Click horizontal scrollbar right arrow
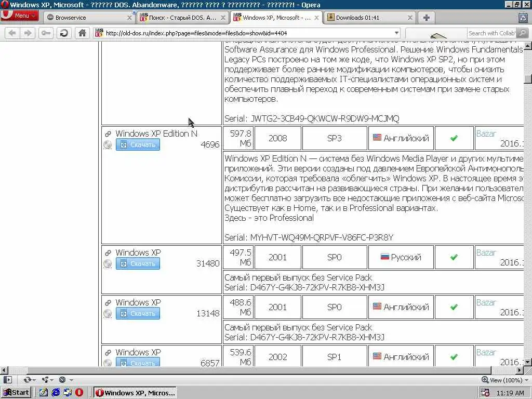The image size is (532, 399). (x=520, y=370)
